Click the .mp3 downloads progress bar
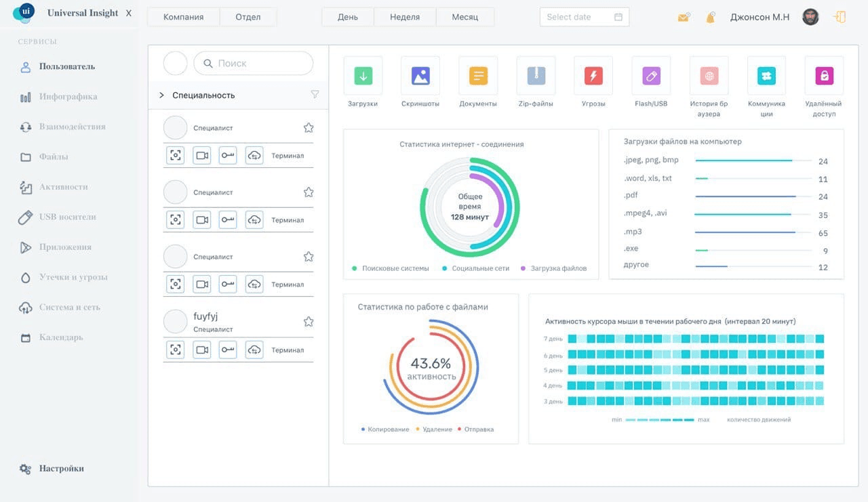 coord(753,232)
